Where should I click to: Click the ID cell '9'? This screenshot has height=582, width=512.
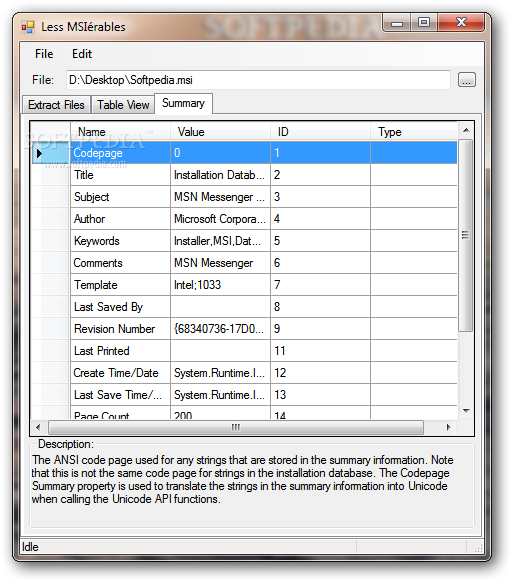point(320,328)
